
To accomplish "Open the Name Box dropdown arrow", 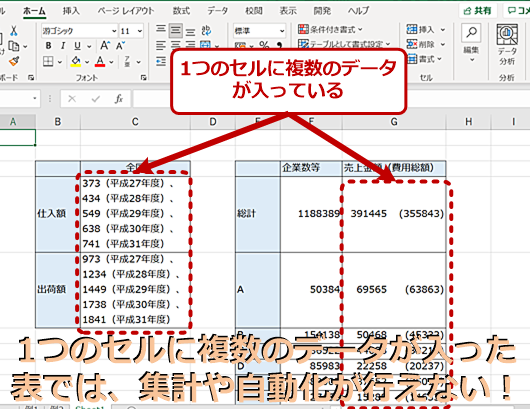I will click(x=34, y=98).
